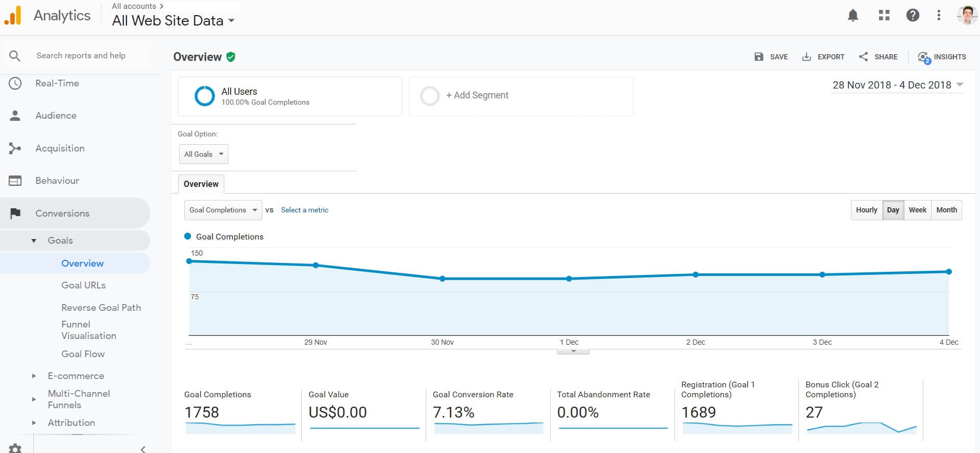Click the user profile avatar
The height and width of the screenshot is (453, 980).
pos(966,16)
